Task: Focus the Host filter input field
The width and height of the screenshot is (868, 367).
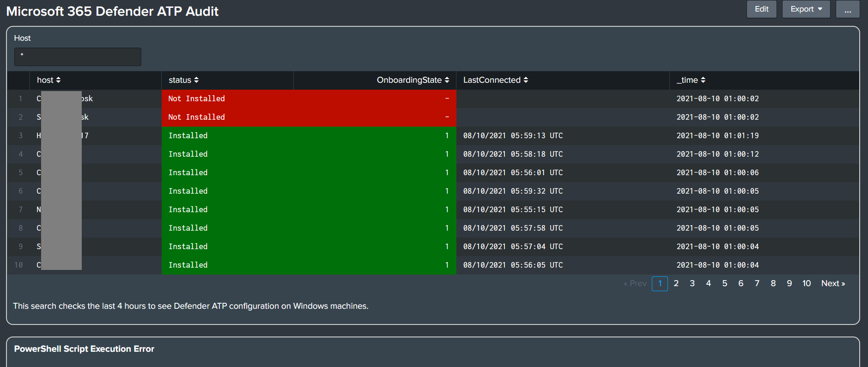Action: pos(78,57)
